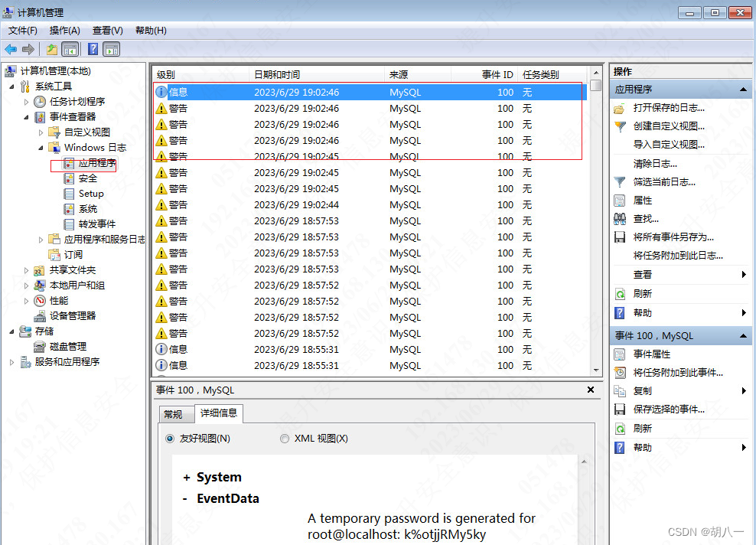756x545 pixels.
Task: Click the 磁盘管理 icon
Action: 40,347
